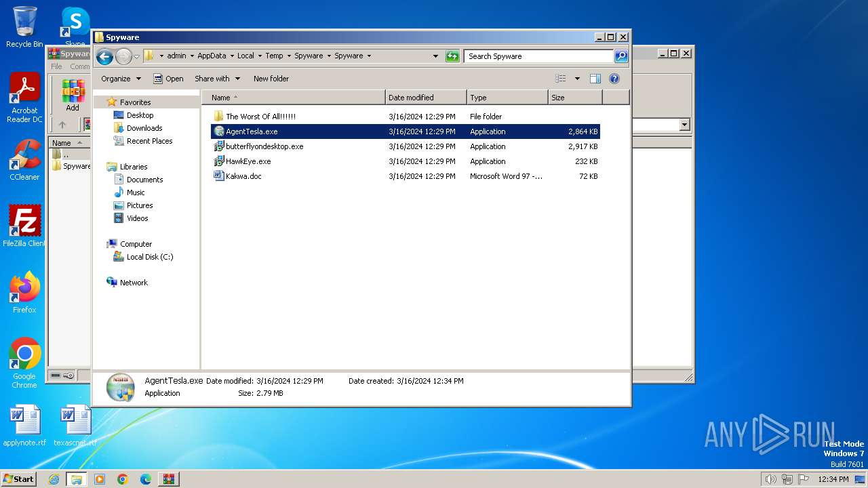Click the up-folder arrow in WinRAR
This screenshot has width=868, height=488.
tap(62, 125)
